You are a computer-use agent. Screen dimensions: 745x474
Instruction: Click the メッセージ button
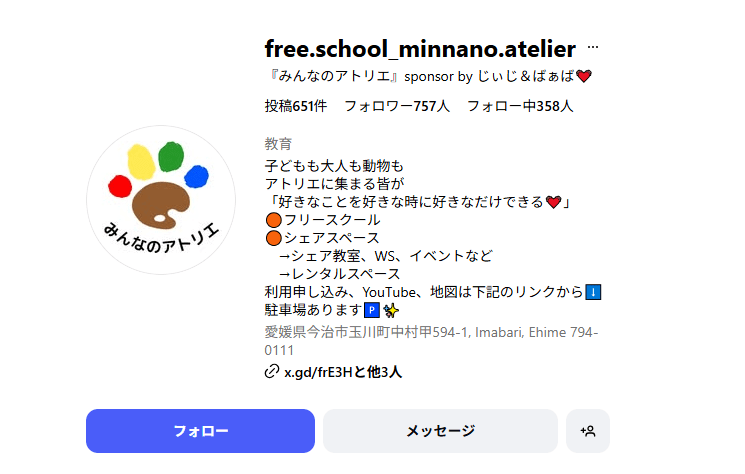[x=440, y=431]
